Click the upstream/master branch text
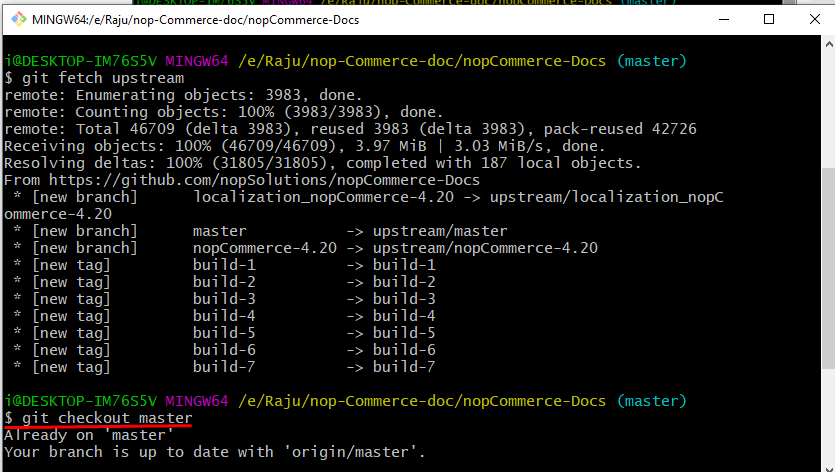 click(x=440, y=231)
